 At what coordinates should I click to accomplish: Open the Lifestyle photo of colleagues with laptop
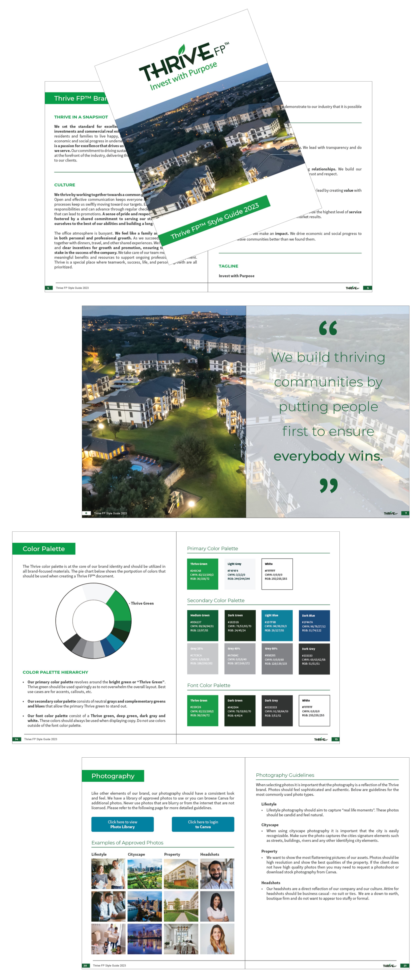coord(108,906)
